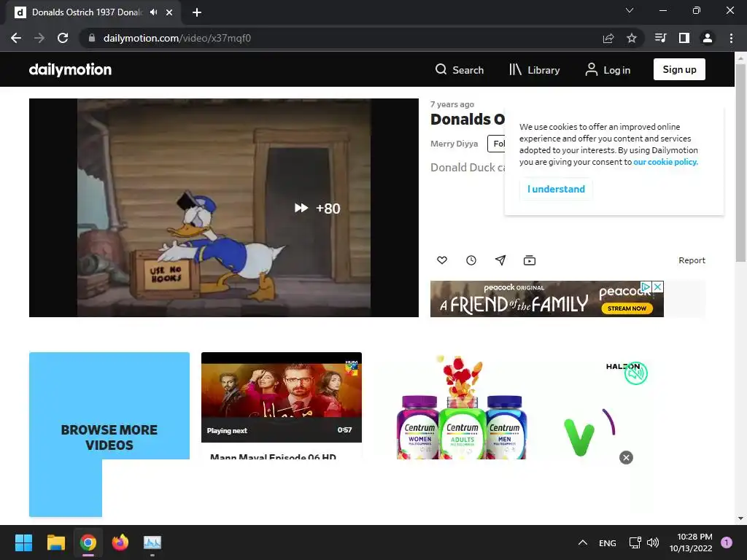Click the Follow button next to Merry Diyya
This screenshot has height=560, width=747.
point(496,144)
